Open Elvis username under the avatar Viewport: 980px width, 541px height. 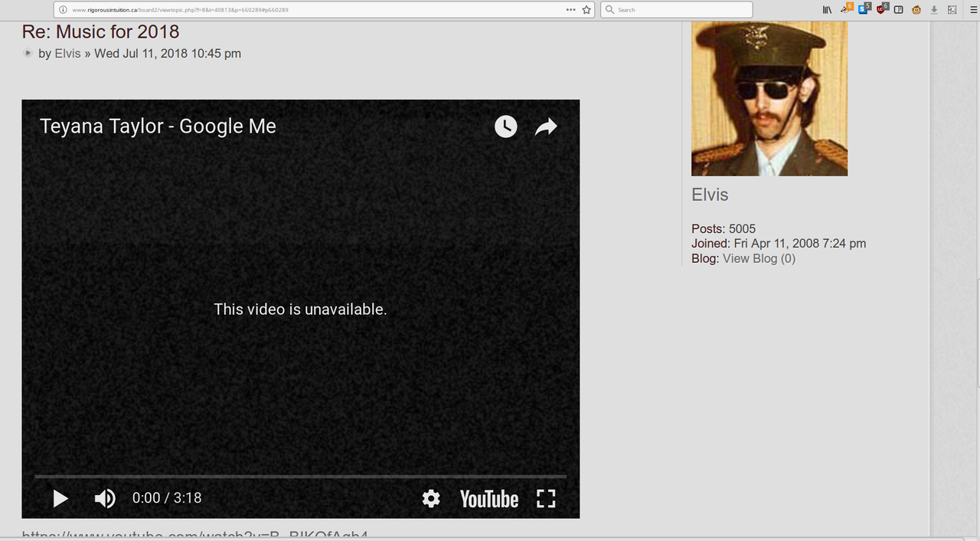click(710, 195)
